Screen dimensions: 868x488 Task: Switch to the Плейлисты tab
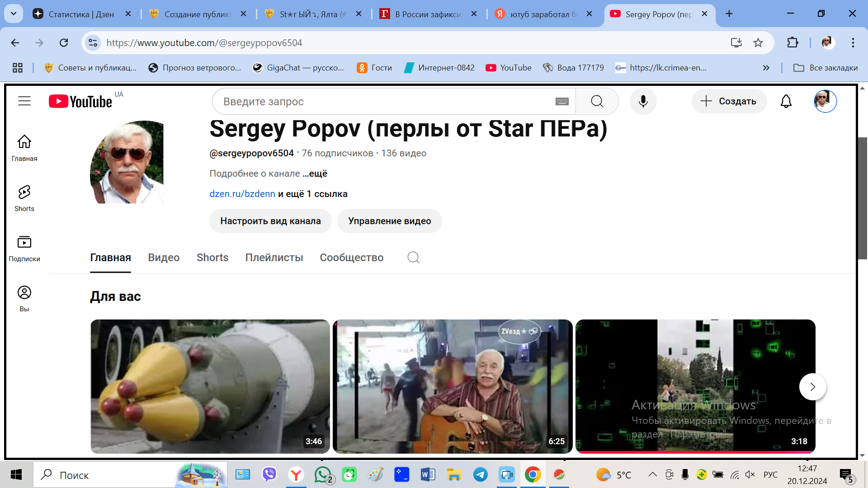[x=274, y=257]
